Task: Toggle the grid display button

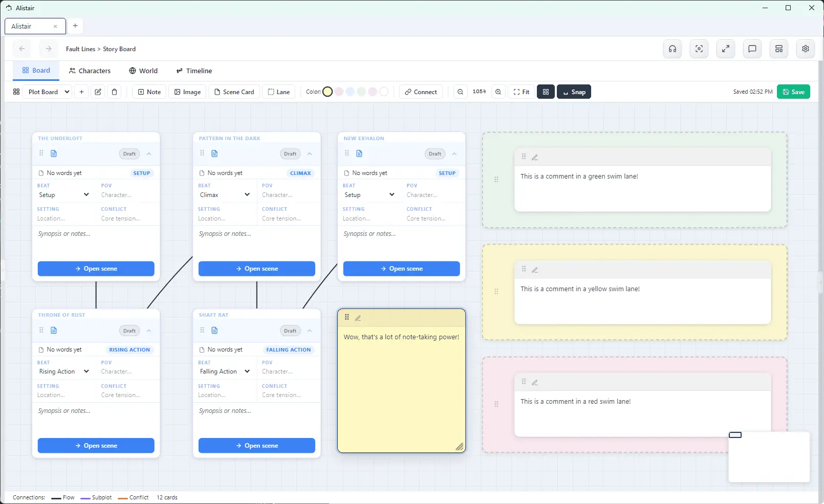Action: [x=546, y=92]
